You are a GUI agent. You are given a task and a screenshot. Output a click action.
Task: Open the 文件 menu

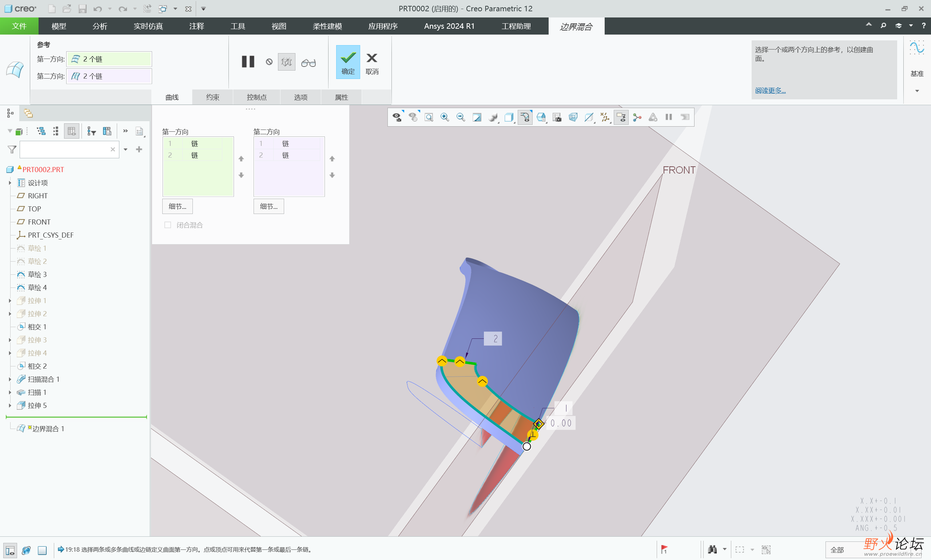[x=19, y=26]
